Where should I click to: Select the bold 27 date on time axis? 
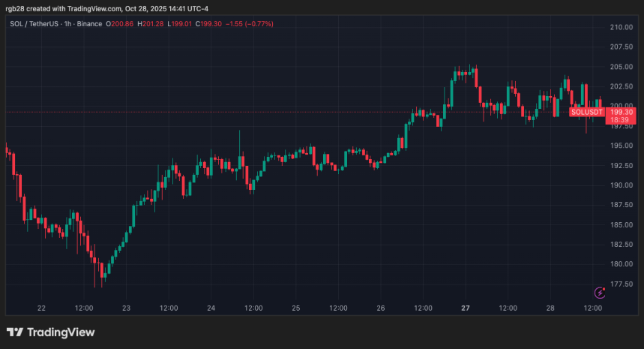pos(466,308)
